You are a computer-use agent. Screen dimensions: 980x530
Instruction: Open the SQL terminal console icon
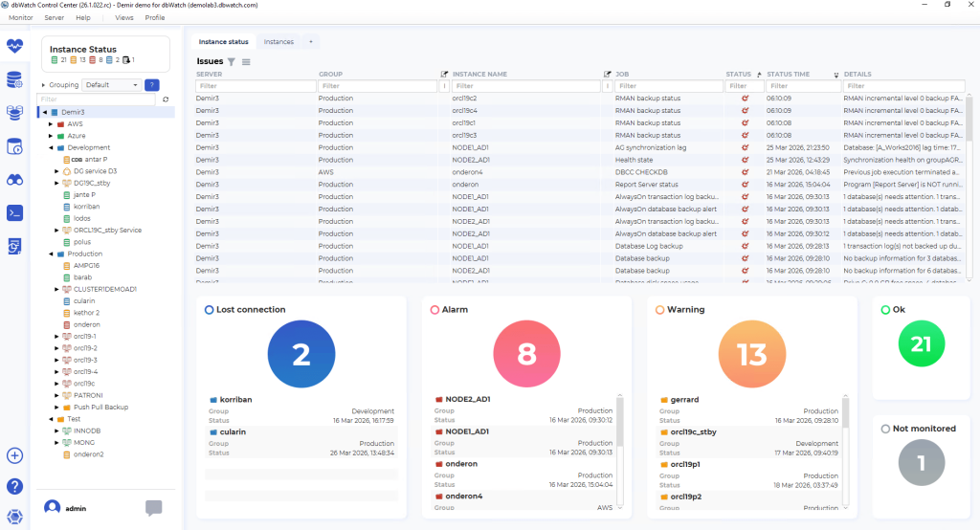tap(15, 213)
